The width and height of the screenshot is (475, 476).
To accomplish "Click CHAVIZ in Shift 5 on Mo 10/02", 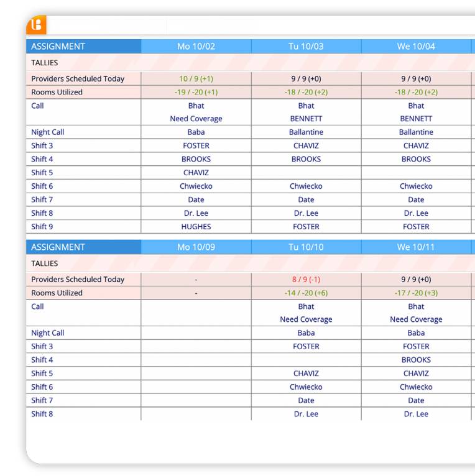I will click(196, 173).
